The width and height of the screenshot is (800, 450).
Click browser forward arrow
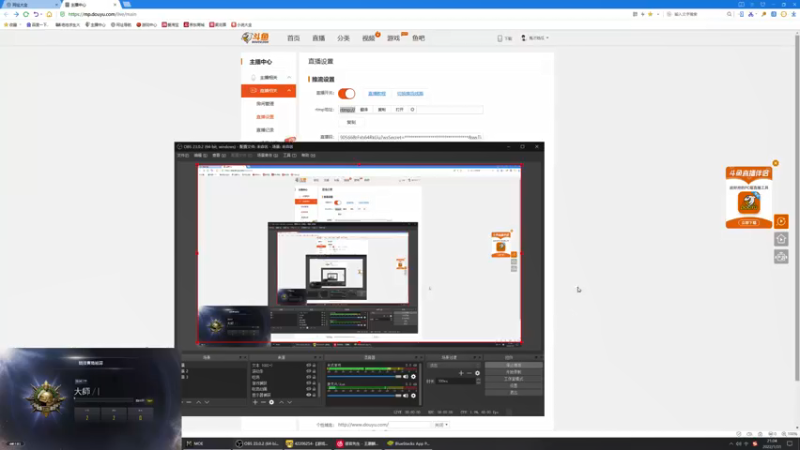click(x=16, y=14)
